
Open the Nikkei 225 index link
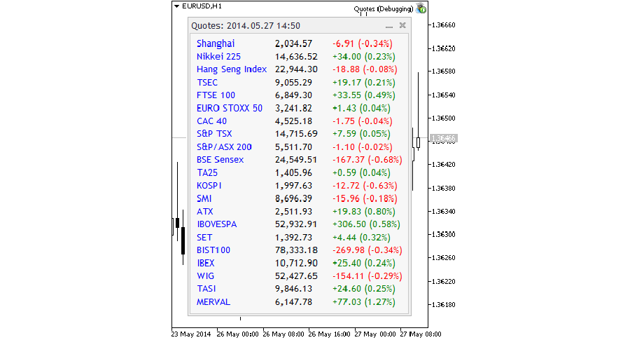pyautogui.click(x=218, y=57)
